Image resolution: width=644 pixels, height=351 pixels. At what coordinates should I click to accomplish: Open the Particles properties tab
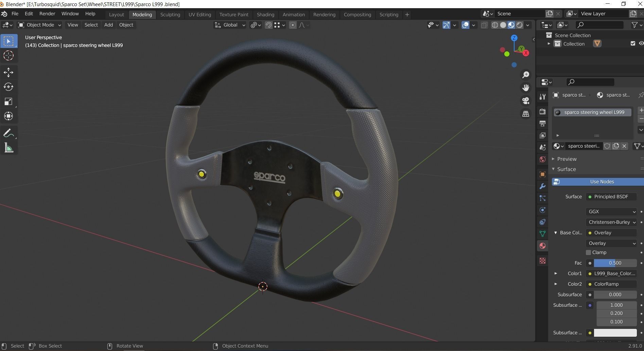click(x=542, y=198)
